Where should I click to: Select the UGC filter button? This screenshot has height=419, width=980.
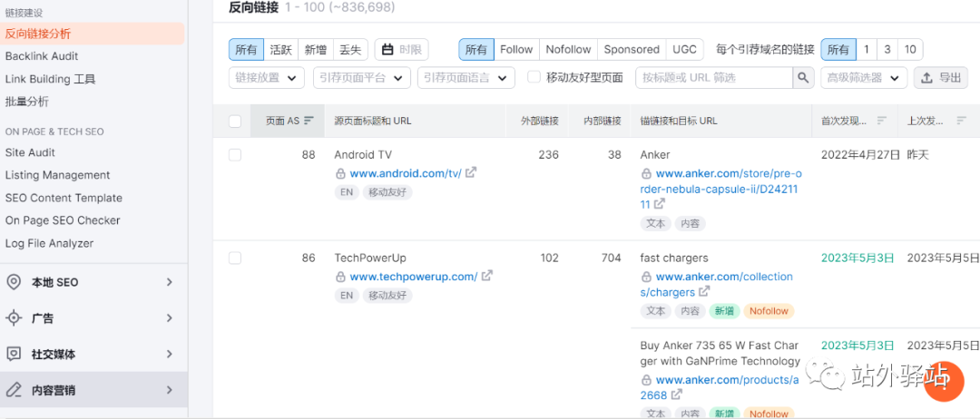click(684, 49)
